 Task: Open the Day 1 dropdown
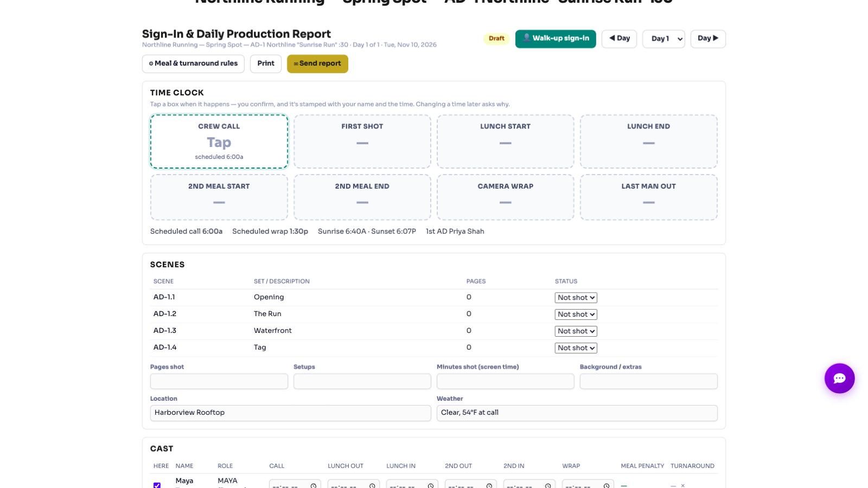pos(664,39)
